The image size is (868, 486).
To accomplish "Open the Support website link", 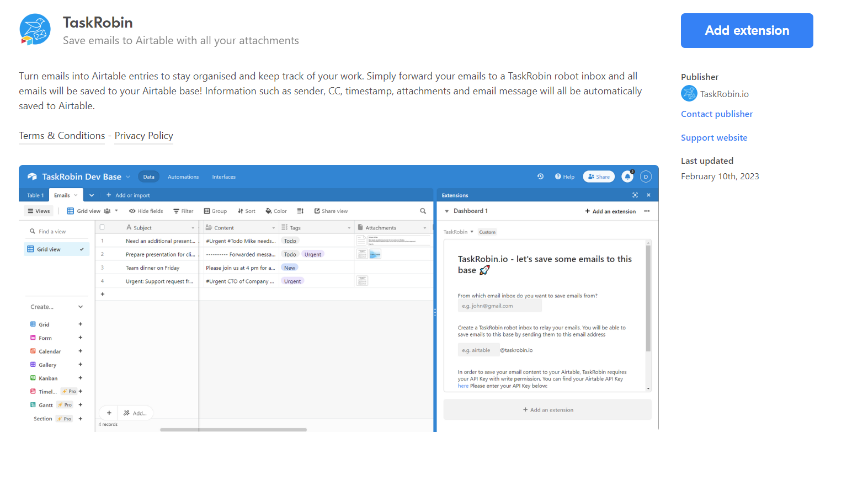I will point(714,137).
